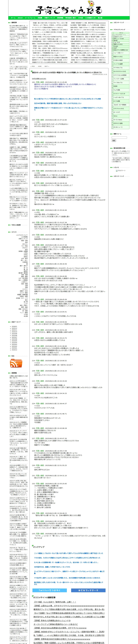Viewport: 138px width, 644px height.
Task: Open セコケチ category link
Action: [x=25, y=289]
